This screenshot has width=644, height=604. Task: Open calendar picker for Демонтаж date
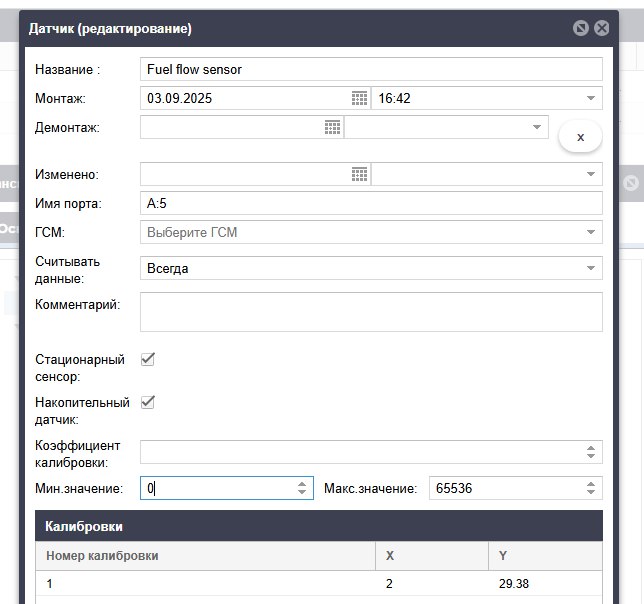coord(333,127)
